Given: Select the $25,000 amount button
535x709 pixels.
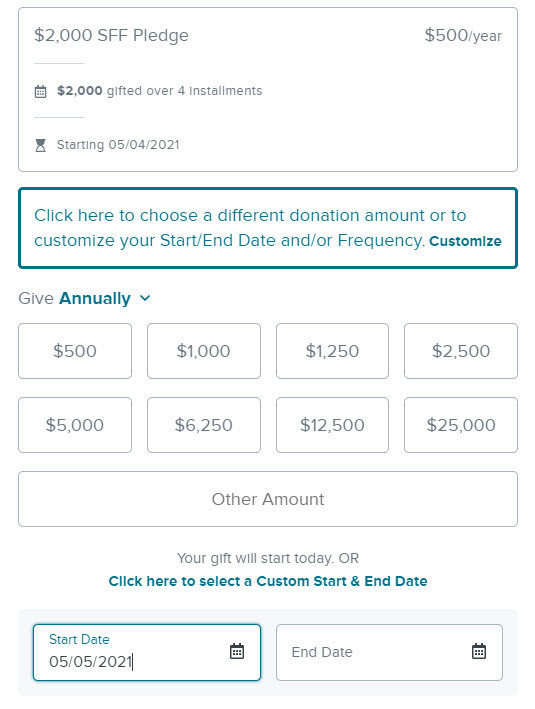Looking at the screenshot, I should click(x=461, y=425).
